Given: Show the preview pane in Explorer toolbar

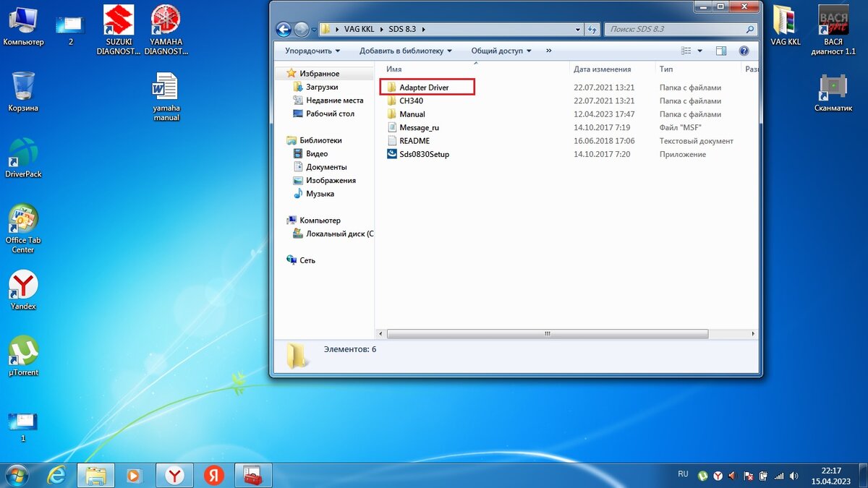Looking at the screenshot, I should click(x=720, y=51).
